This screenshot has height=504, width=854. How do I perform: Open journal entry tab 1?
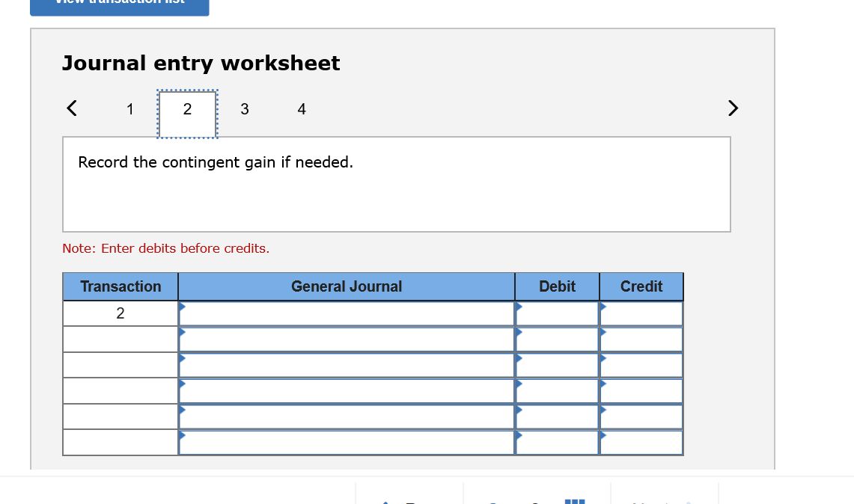129,109
